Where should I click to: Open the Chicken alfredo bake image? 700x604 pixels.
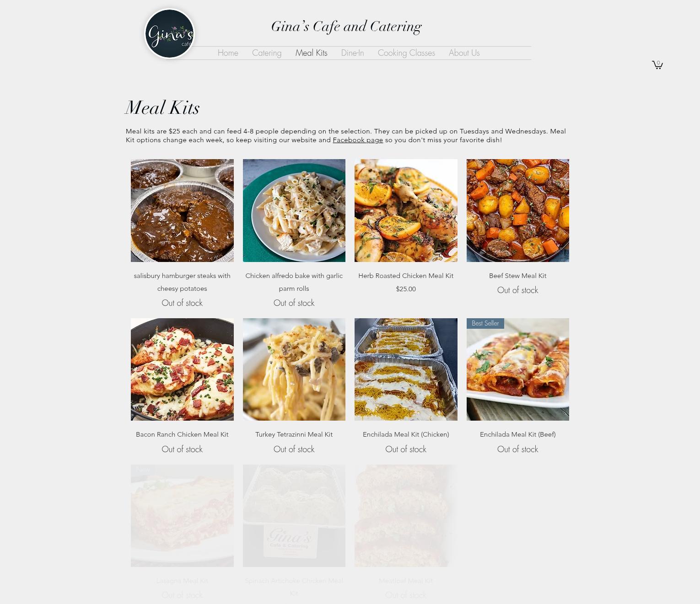coord(294,210)
